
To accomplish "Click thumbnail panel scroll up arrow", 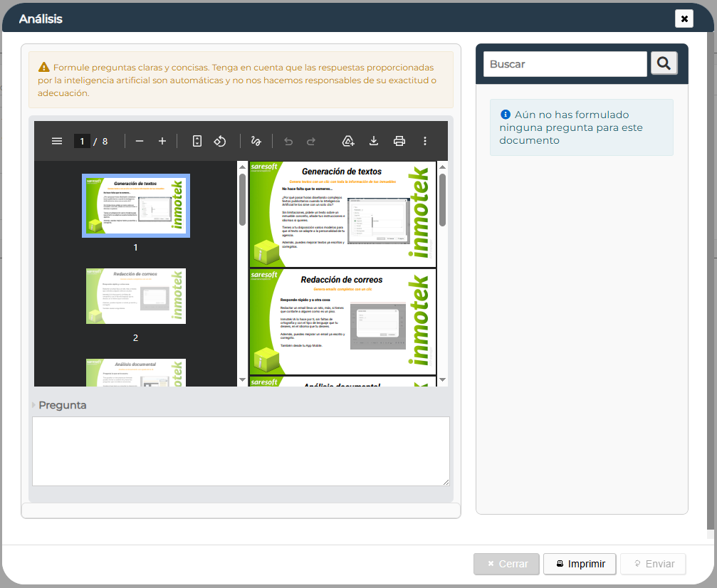I will pyautogui.click(x=242, y=167).
